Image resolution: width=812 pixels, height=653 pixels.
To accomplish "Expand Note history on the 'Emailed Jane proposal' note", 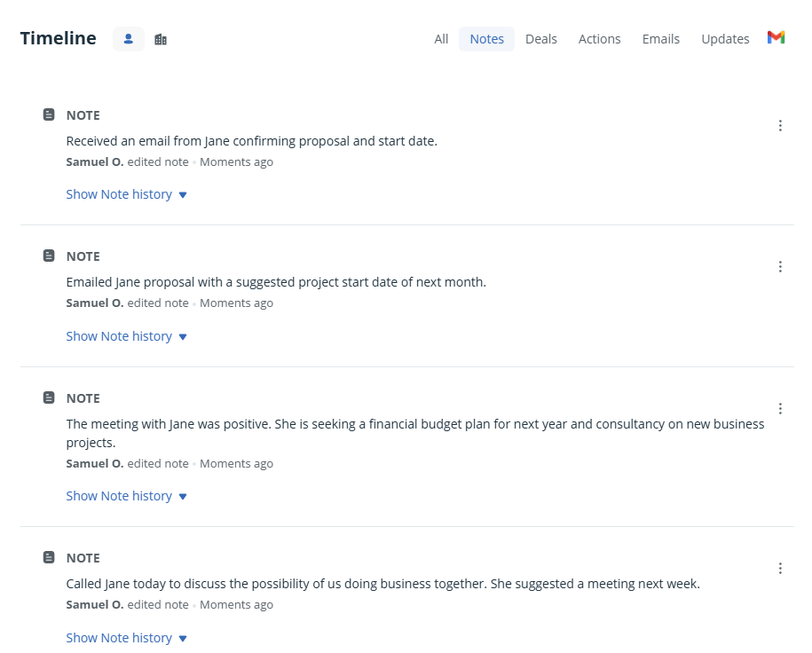I will pyautogui.click(x=119, y=335).
